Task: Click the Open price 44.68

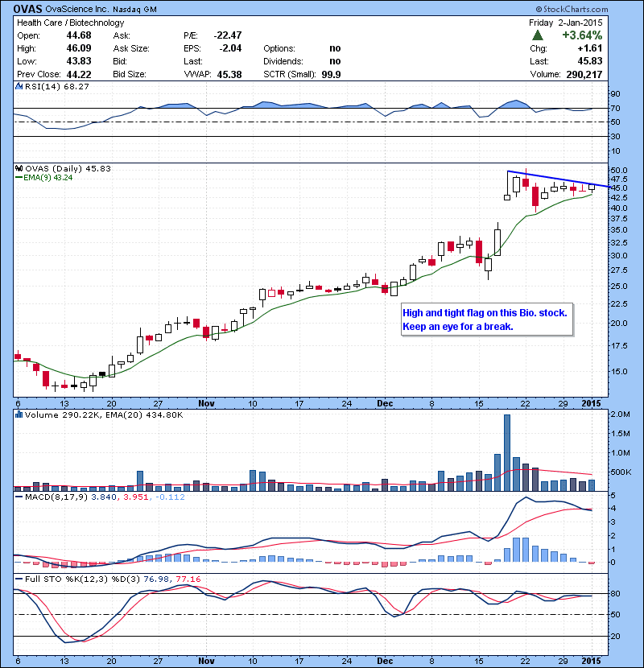Action: click(79, 35)
